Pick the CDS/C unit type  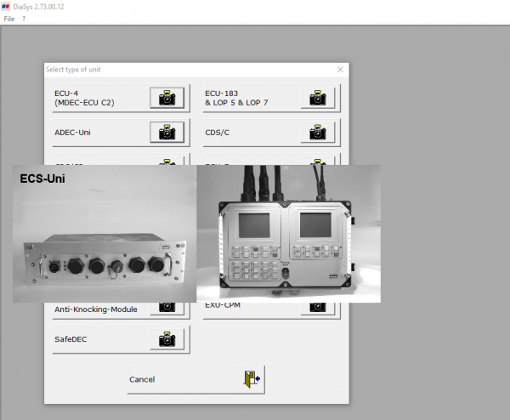248,133
